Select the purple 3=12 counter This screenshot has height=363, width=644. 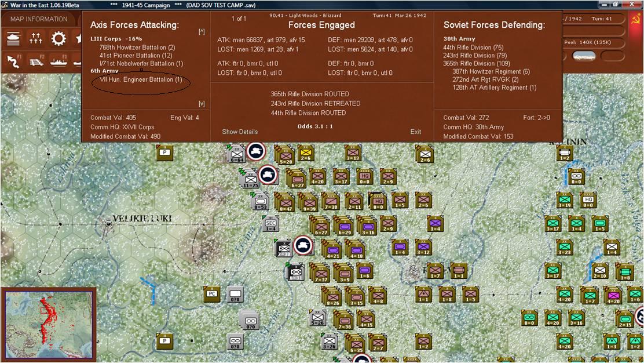pyautogui.click(x=423, y=247)
